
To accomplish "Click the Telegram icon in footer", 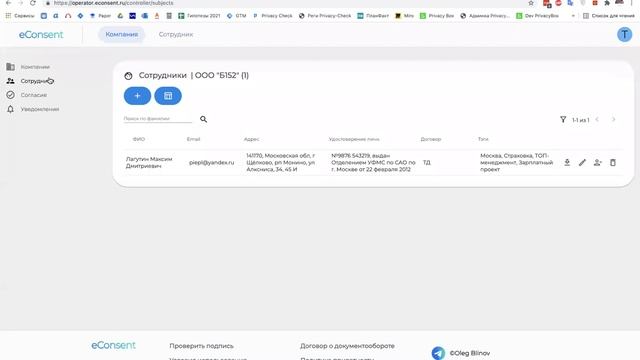I will pyautogui.click(x=438, y=353).
